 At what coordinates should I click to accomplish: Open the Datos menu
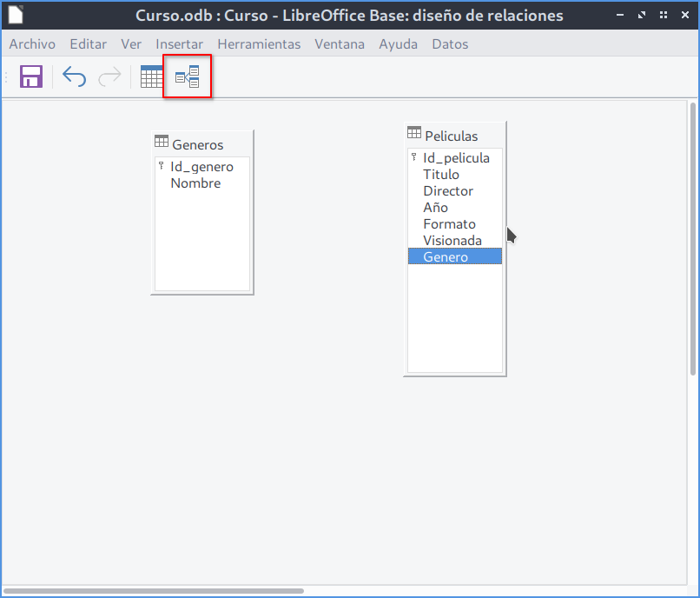[x=449, y=43]
